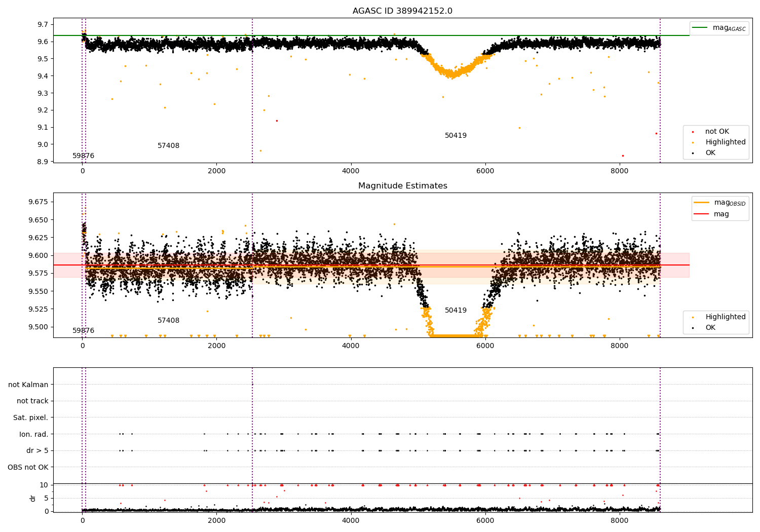Click the "10" tick on dr axis

click(44, 485)
